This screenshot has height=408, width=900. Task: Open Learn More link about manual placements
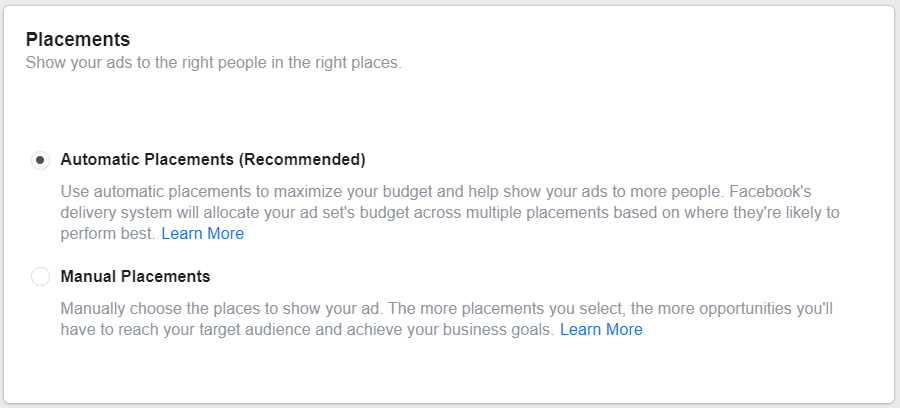[x=601, y=329]
